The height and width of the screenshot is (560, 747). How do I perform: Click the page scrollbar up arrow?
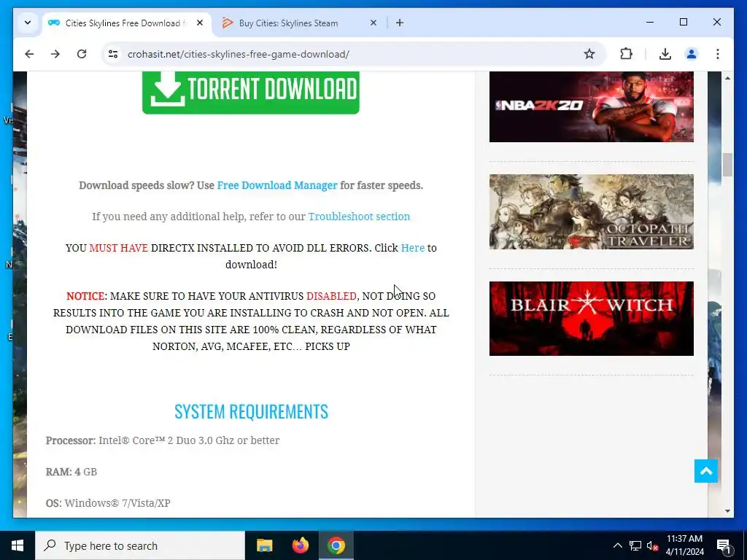point(727,77)
